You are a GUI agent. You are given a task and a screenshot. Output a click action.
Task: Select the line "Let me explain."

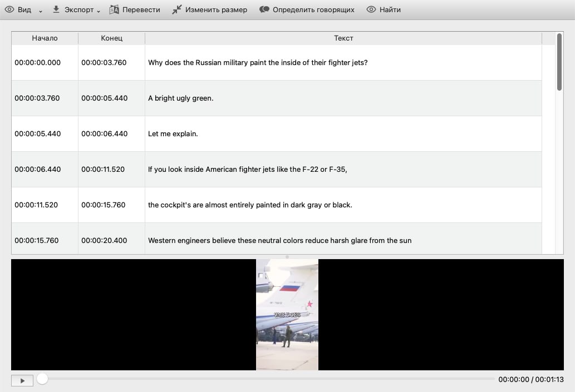[173, 133]
